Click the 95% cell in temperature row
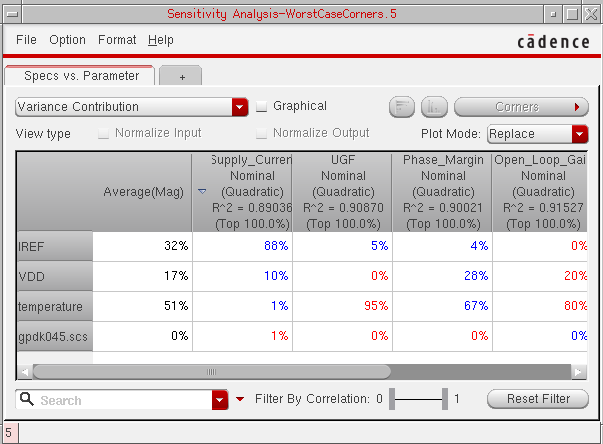603x444 pixels. 343,306
